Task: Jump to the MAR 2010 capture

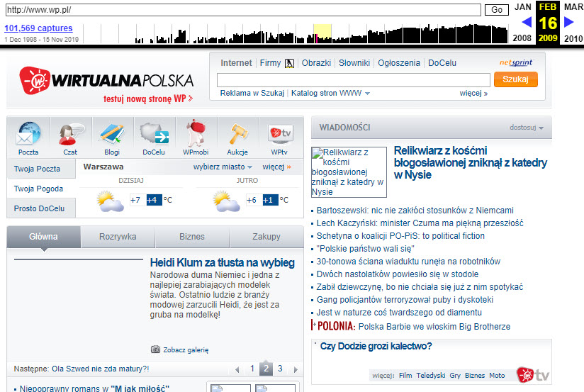Action: 573,23
